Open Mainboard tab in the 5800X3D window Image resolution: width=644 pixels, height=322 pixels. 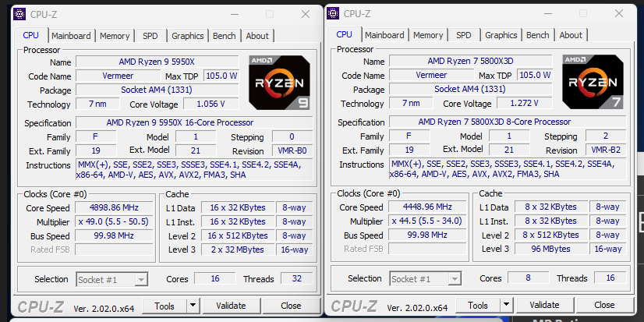(x=384, y=35)
